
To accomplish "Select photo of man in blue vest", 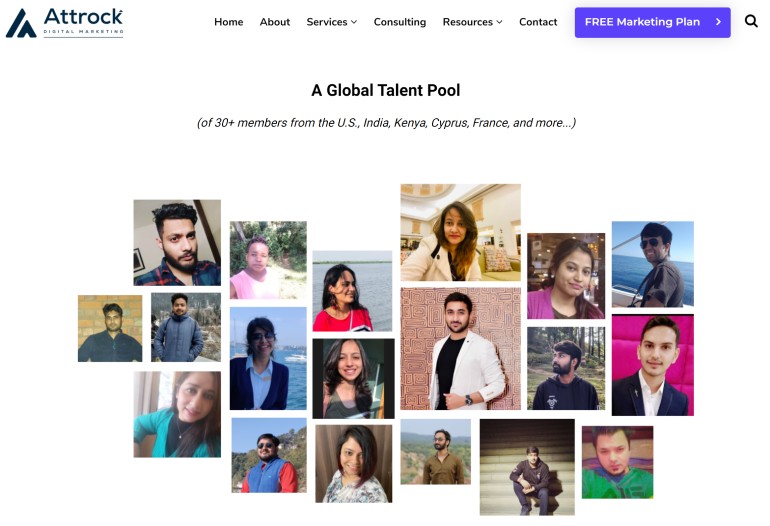I will point(269,455).
